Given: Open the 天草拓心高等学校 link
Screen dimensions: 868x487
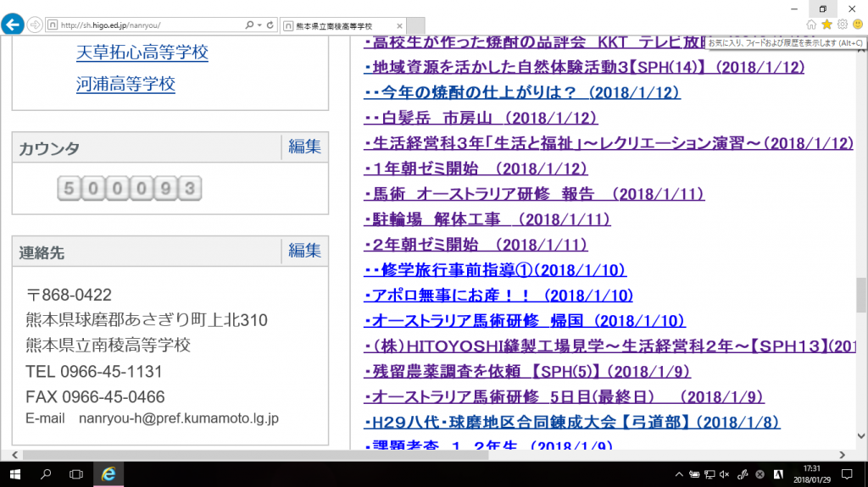Looking at the screenshot, I should (x=142, y=53).
